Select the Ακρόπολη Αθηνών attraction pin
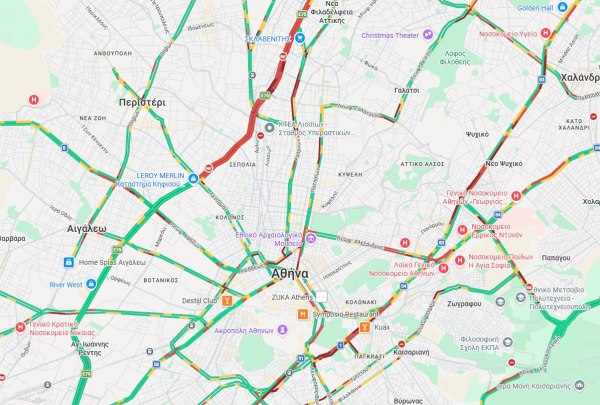The image size is (600, 405). point(282,330)
